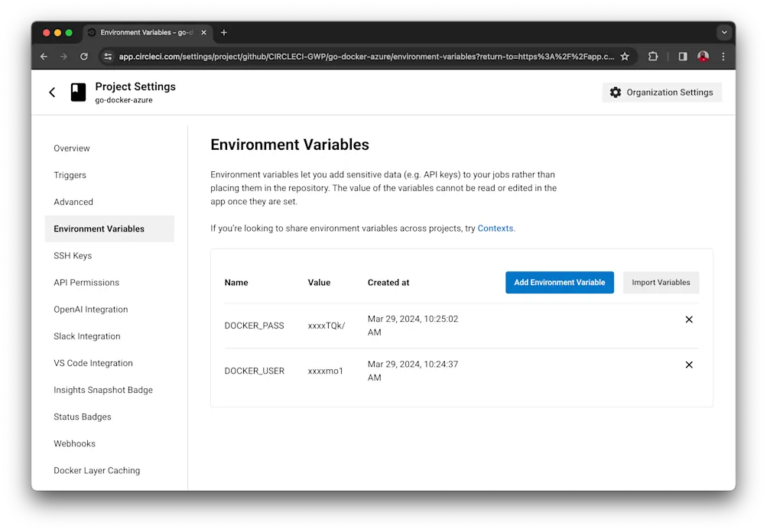Delete the DOCKER_USER variable row
Image resolution: width=767 pixels, height=532 pixels.
coord(687,365)
